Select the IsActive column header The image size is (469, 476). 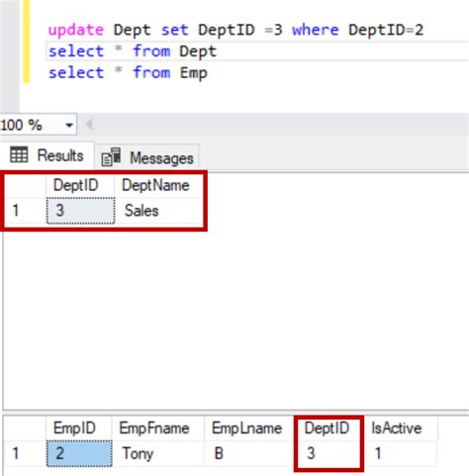[401, 428]
